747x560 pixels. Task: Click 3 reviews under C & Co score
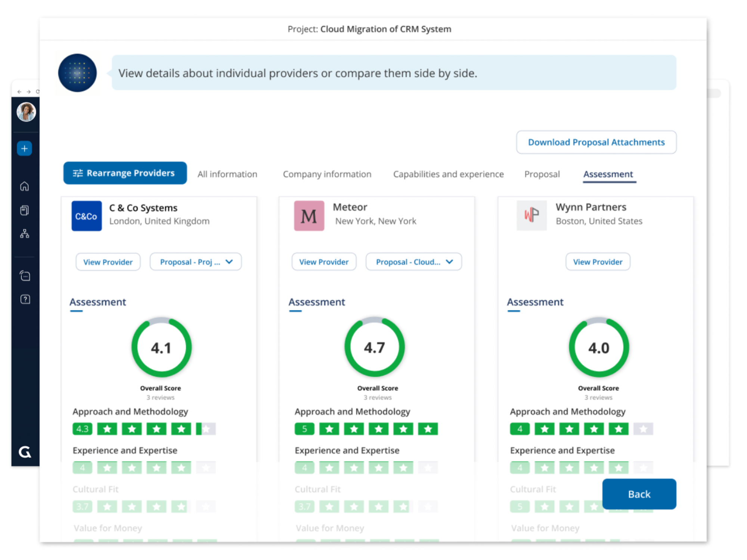point(161,398)
